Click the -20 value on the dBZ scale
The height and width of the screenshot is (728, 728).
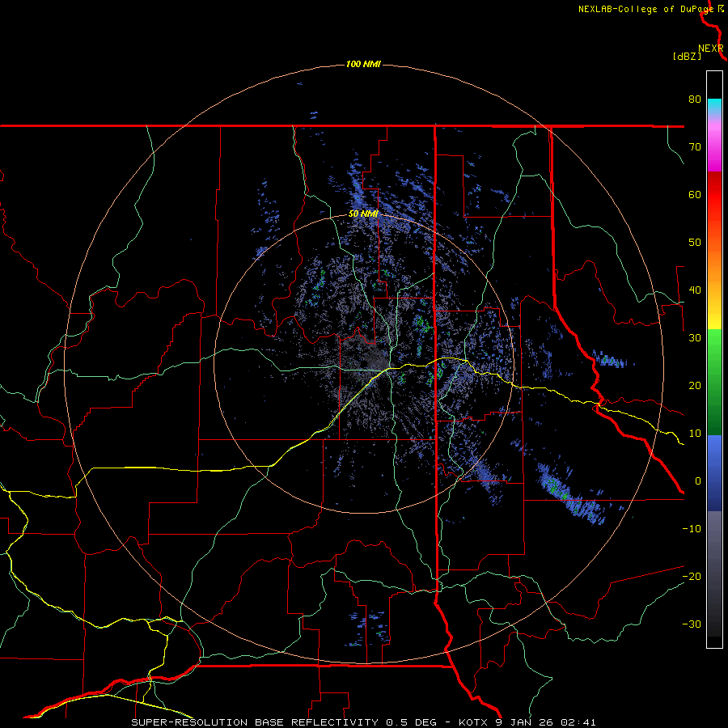click(692, 576)
